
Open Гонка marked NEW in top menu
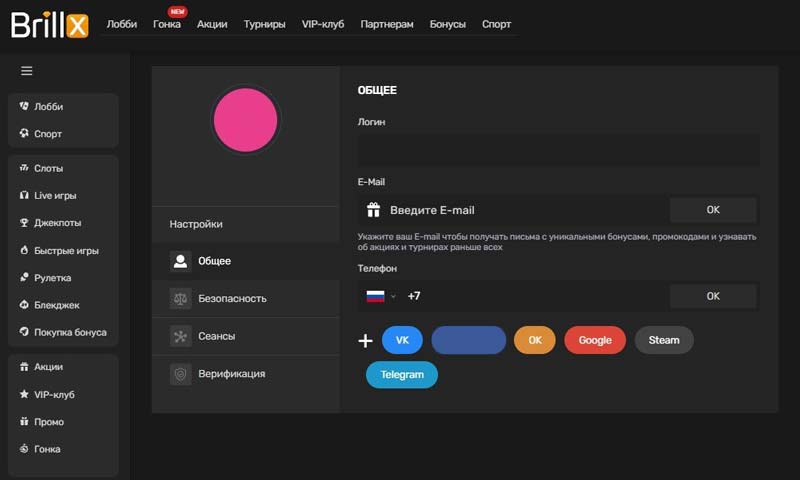(167, 24)
